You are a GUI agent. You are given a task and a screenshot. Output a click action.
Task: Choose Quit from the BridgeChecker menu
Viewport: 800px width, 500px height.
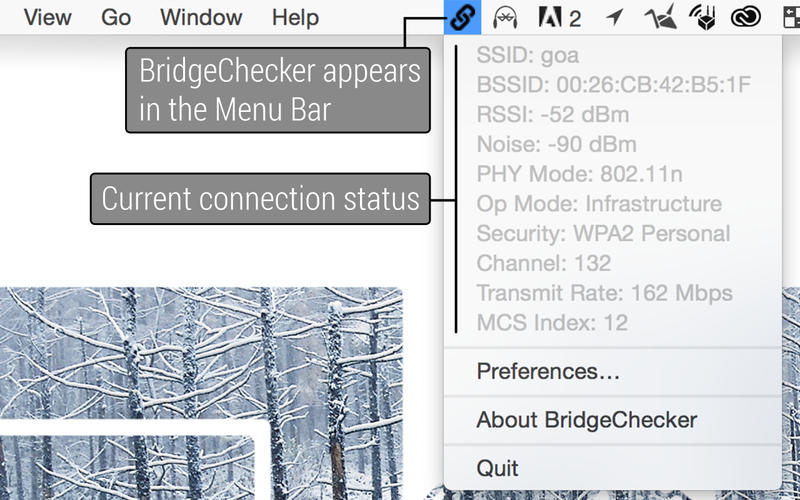[x=613, y=468]
